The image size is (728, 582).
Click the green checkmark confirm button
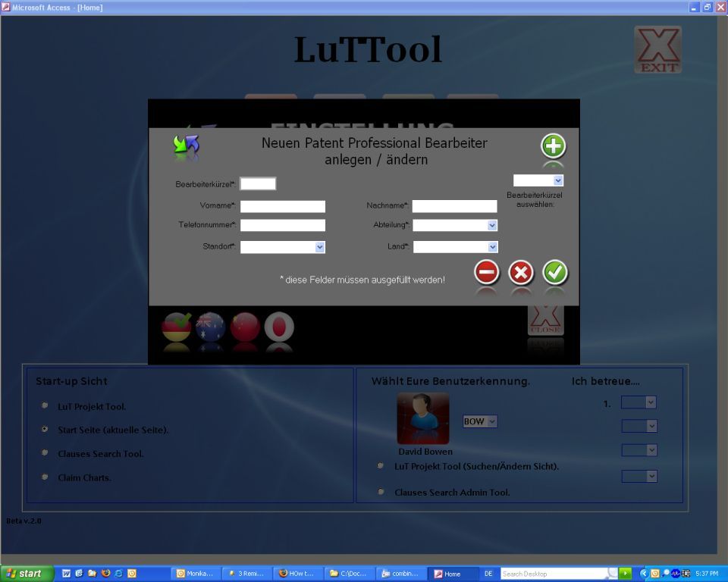(555, 272)
